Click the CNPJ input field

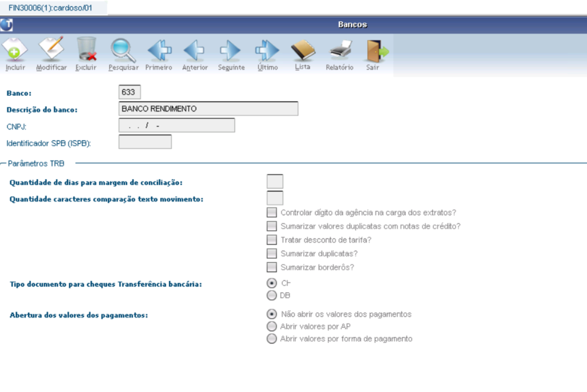click(x=176, y=125)
